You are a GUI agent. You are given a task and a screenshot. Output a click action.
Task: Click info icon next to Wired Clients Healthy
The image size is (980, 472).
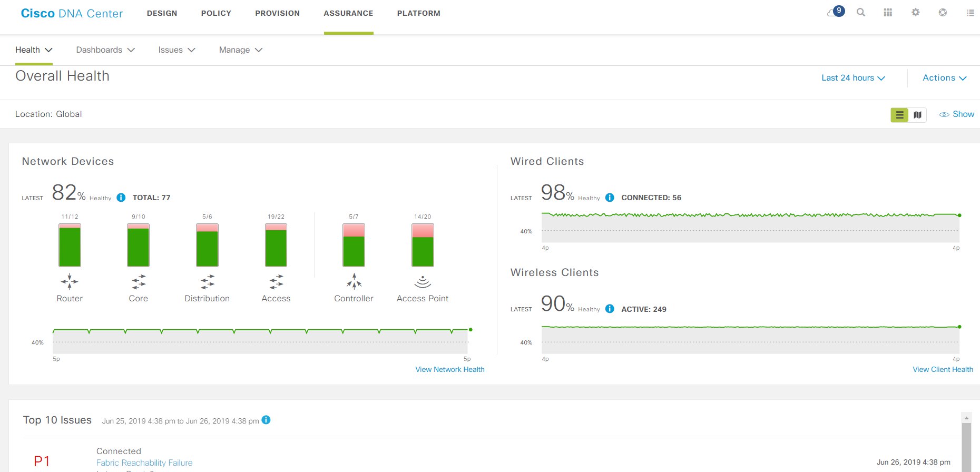pos(610,198)
